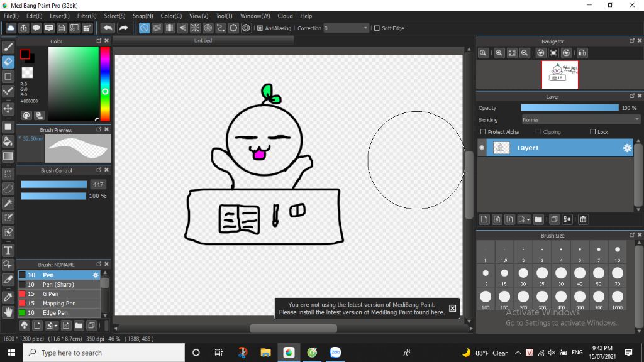
Task: Select Mapping Pen brush
Action: (x=58, y=304)
